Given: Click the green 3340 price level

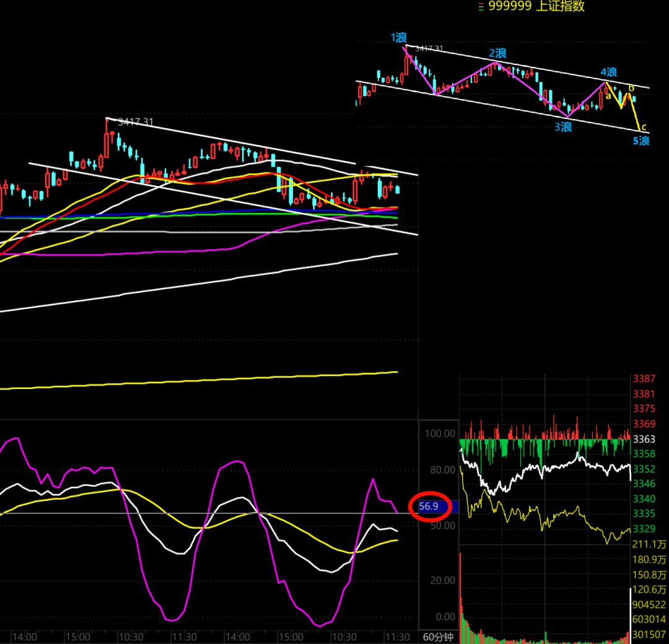Looking at the screenshot, I should (644, 498).
